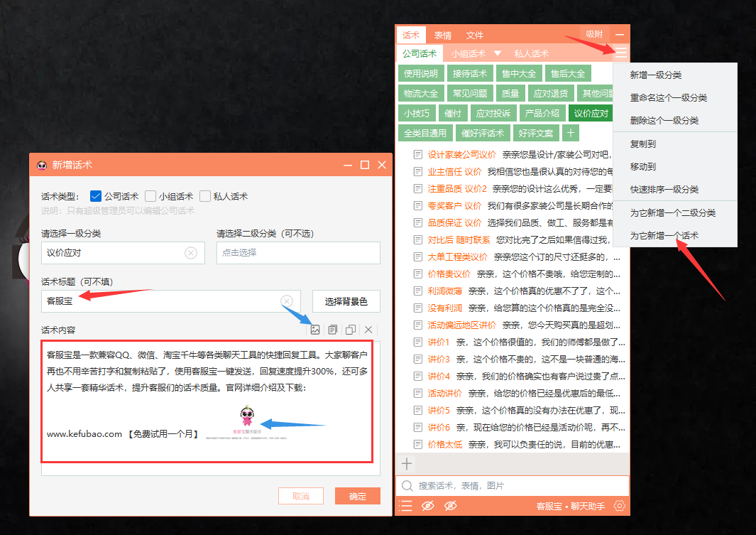Click into the 话术标题 field
The height and width of the screenshot is (535, 756).
(171, 301)
